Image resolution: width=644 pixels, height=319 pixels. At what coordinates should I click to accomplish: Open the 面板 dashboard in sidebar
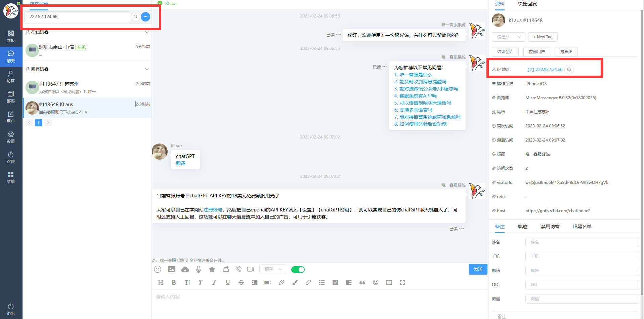click(x=11, y=36)
